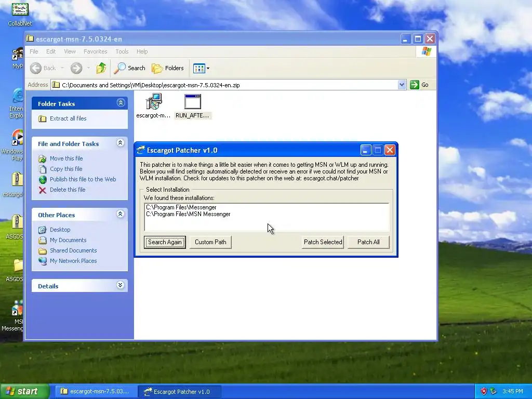Click Copy this file link
The image size is (532, 399).
point(66,169)
